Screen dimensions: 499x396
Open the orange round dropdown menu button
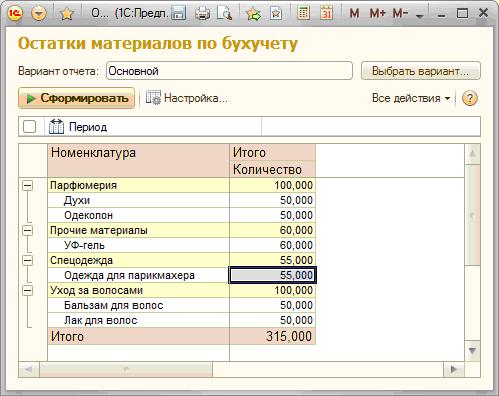[x=39, y=13]
